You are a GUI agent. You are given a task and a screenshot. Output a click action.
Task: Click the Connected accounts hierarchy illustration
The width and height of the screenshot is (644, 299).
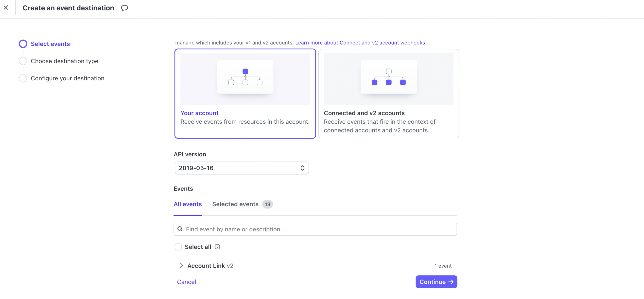pyautogui.click(x=388, y=77)
